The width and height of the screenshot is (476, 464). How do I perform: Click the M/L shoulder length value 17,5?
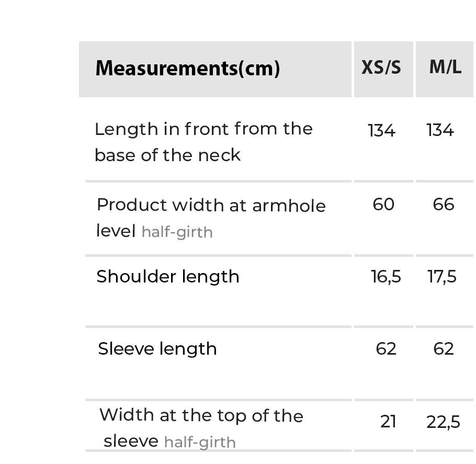442,277
